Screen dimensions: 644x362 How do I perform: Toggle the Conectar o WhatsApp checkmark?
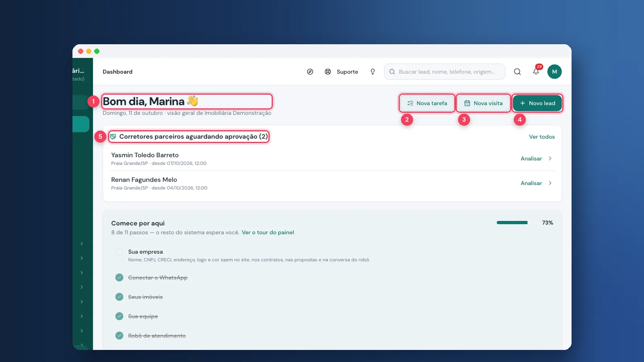click(119, 278)
